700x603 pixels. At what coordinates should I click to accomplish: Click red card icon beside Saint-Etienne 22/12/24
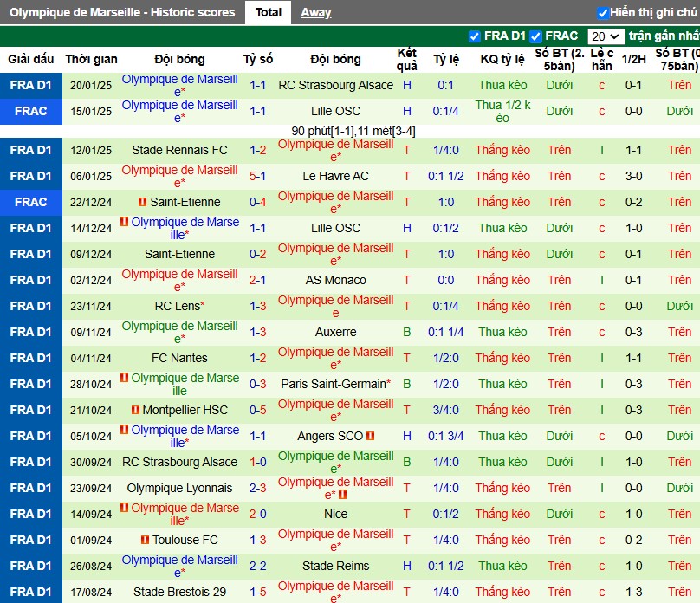[142, 202]
